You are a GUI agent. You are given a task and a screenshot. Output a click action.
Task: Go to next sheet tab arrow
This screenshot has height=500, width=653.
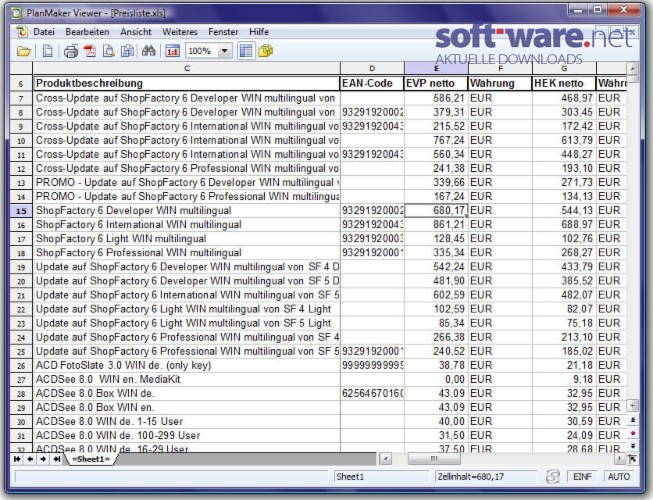pos(43,459)
